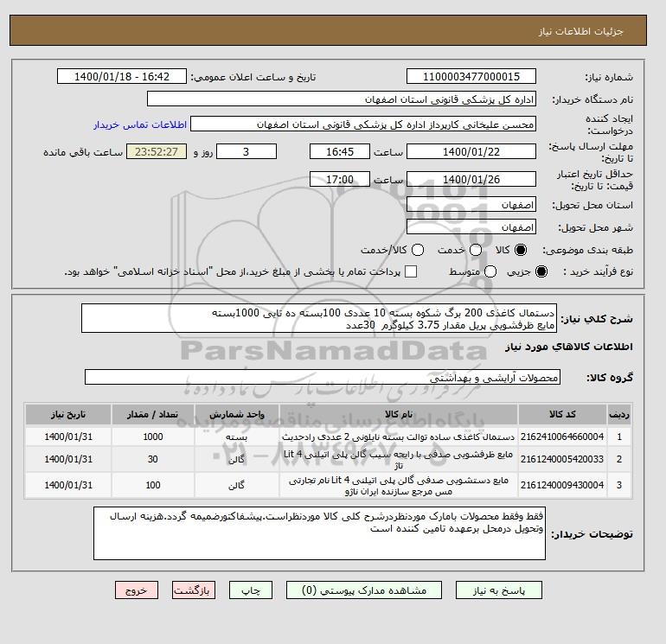The image size is (666, 644).
Task: Click کد کالا column header
Action: 562,414
